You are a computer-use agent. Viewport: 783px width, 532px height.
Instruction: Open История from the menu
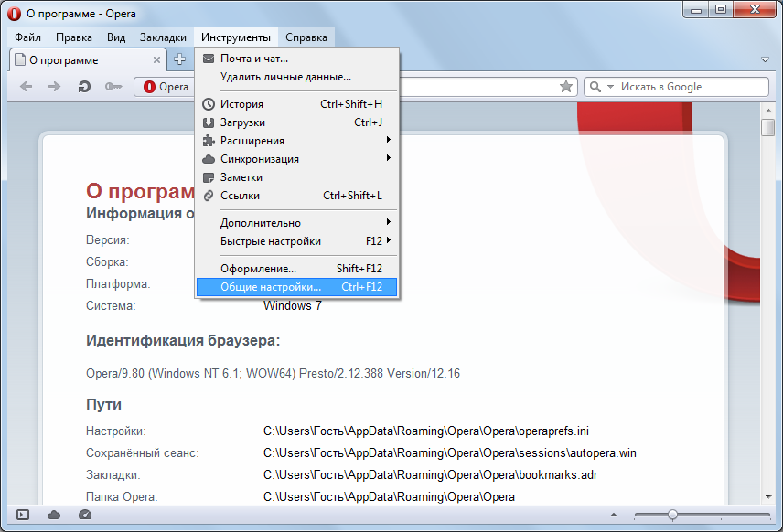(297, 104)
